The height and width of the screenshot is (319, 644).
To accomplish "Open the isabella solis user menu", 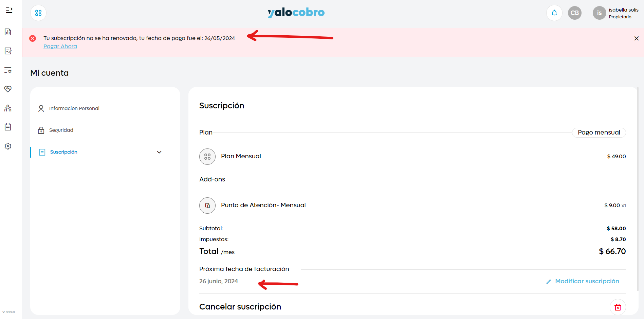I will click(616, 13).
